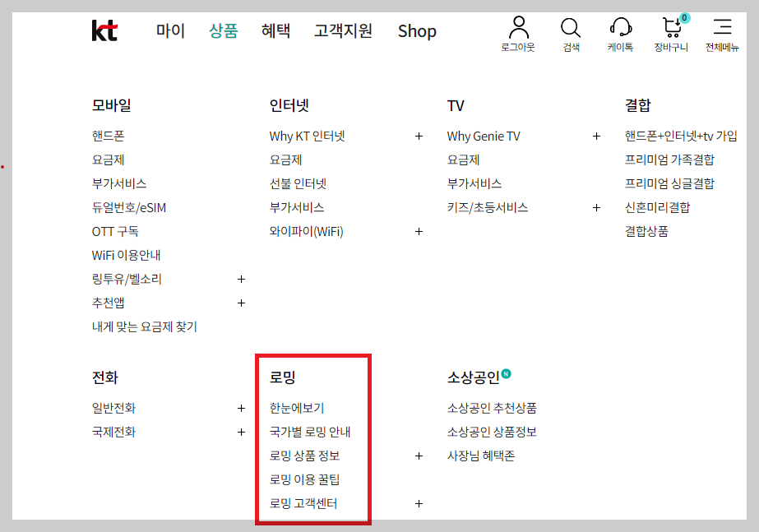Select the 상품 menu
The image size is (759, 532).
(223, 30)
